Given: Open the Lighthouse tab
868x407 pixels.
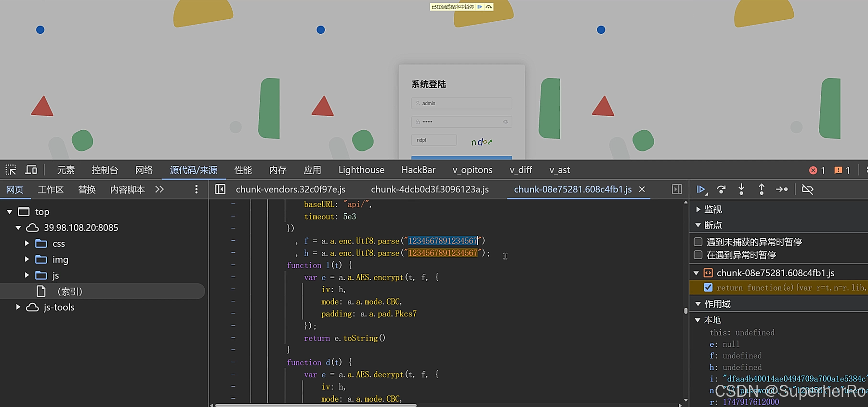Looking at the screenshot, I should [361, 170].
